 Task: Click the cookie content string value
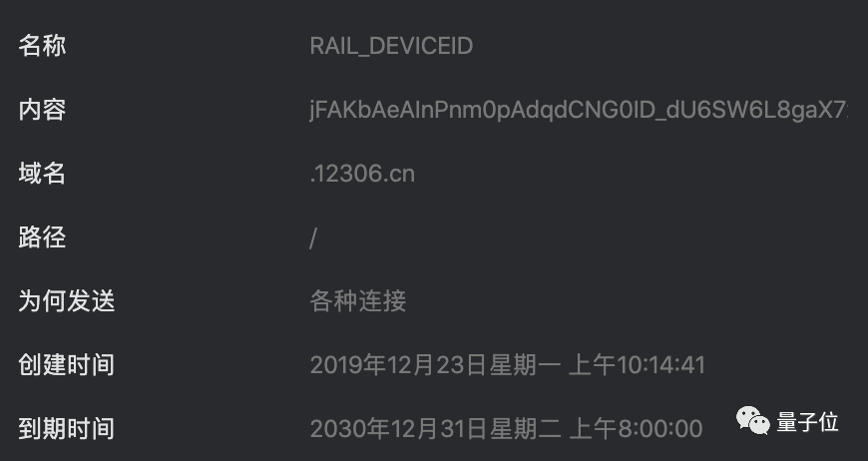tap(579, 110)
